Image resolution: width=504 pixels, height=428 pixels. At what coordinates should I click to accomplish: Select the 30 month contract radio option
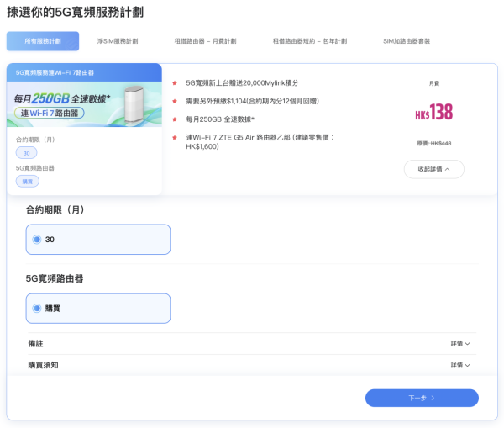tap(98, 240)
